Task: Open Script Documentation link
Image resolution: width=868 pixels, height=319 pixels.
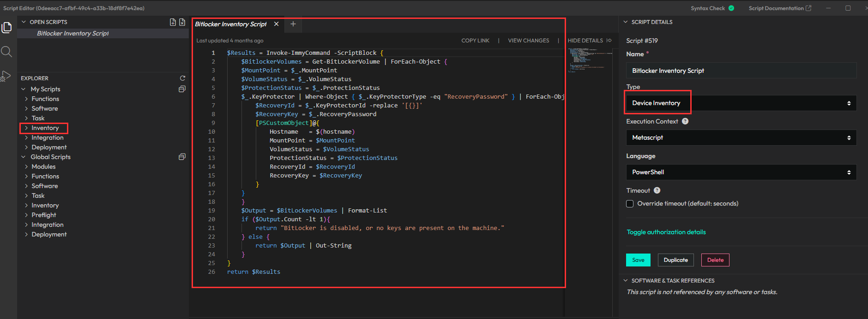Action: coord(779,8)
